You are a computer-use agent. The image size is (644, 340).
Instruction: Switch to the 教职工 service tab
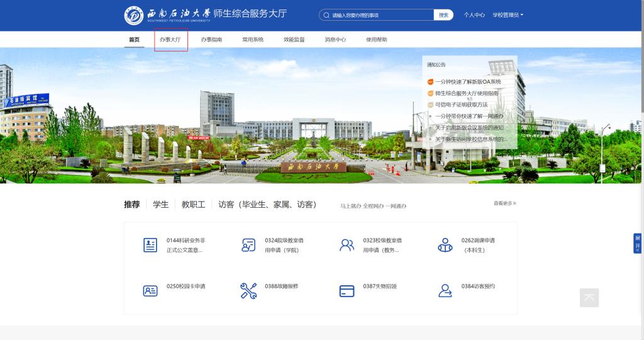[193, 205]
